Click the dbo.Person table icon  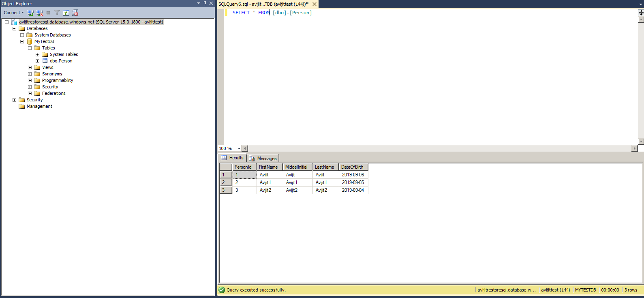point(45,61)
